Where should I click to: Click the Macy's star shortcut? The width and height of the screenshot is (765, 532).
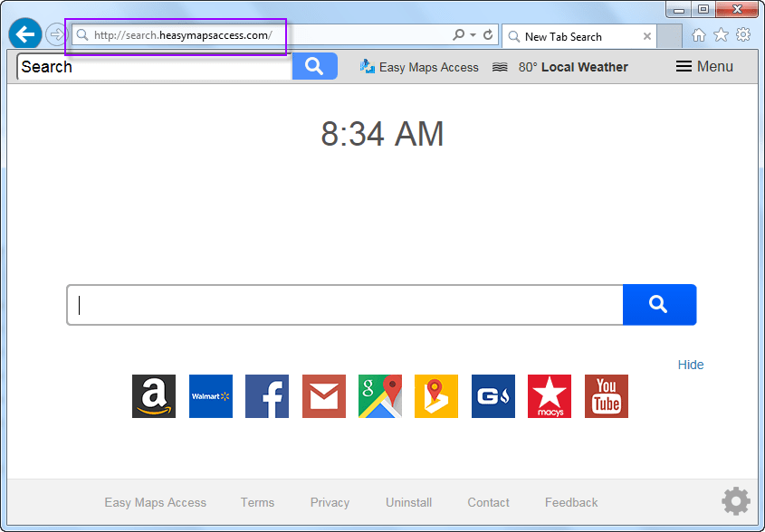pyautogui.click(x=550, y=396)
